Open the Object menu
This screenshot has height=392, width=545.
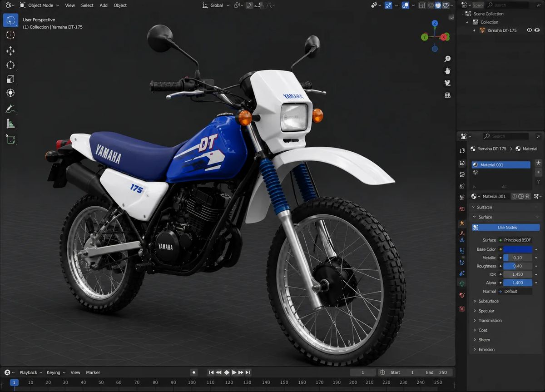pyautogui.click(x=120, y=5)
